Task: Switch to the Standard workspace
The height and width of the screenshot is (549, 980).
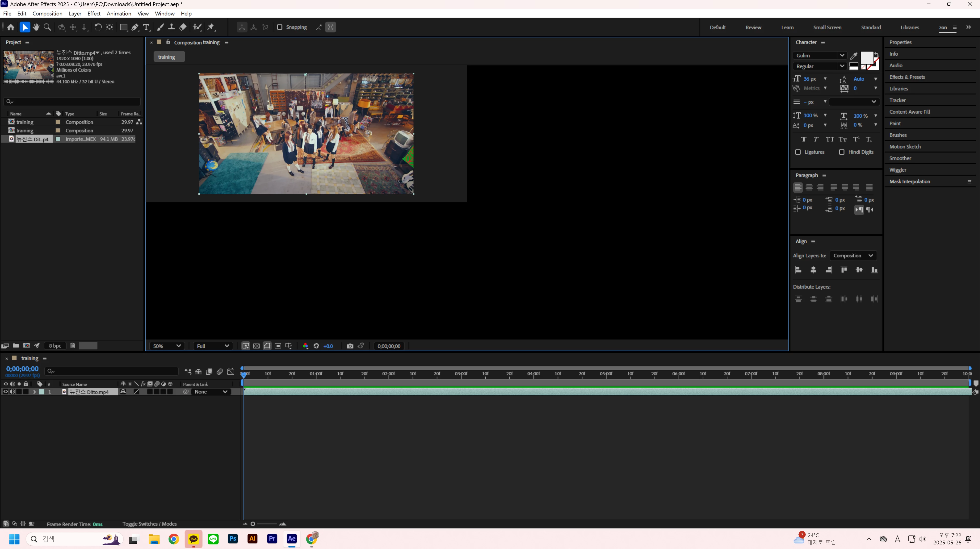Action: pos(870,27)
